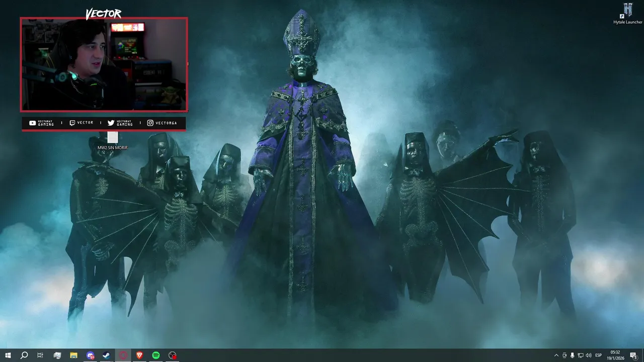Screen dimensions: 644x362
Task: Open Task View from the taskbar
Action: 40,355
